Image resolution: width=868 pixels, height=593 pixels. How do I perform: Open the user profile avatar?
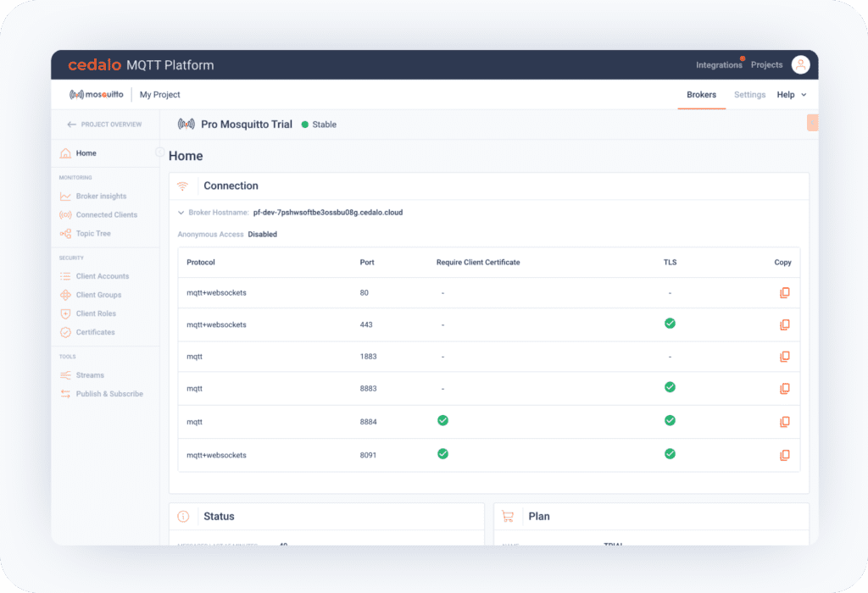pyautogui.click(x=800, y=65)
